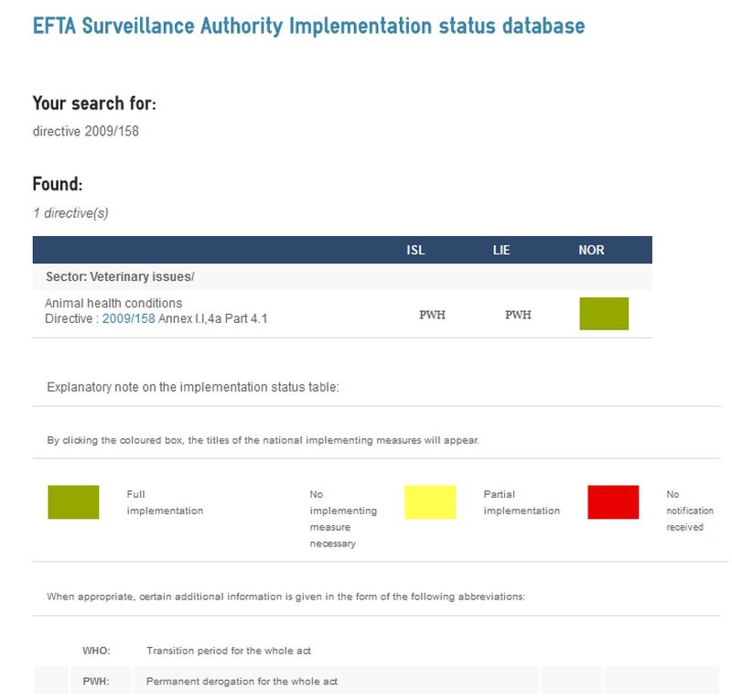Image resolution: width=732 pixels, height=700 pixels.
Task: Click the 'Your search for:' heading
Action: click(x=94, y=103)
